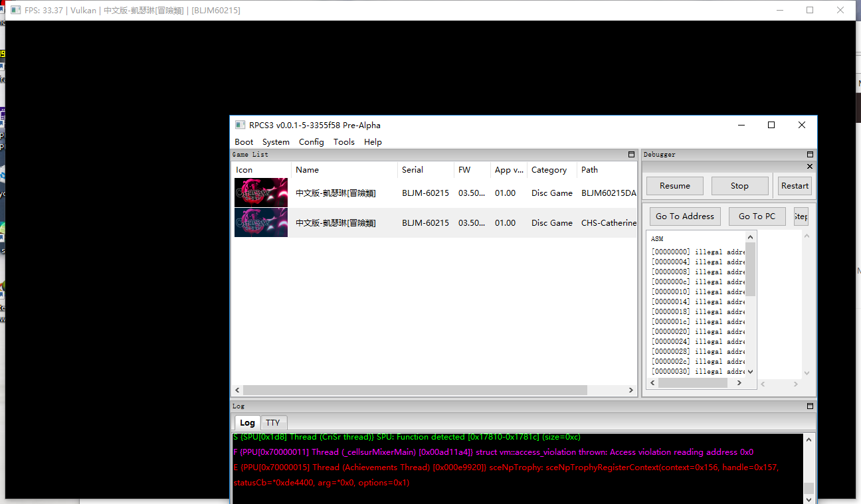The image size is (861, 504).
Task: Float the Game List panel
Action: [x=631, y=155]
